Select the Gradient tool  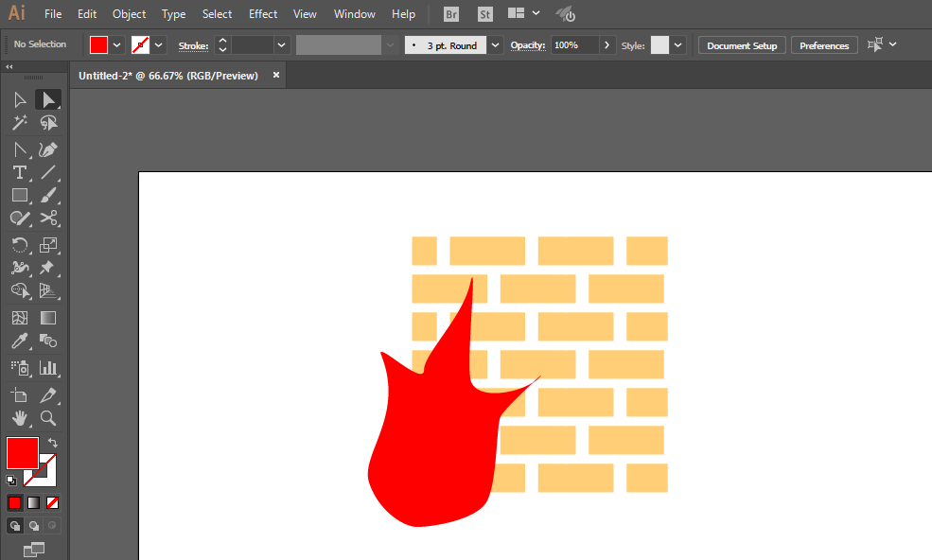48,318
